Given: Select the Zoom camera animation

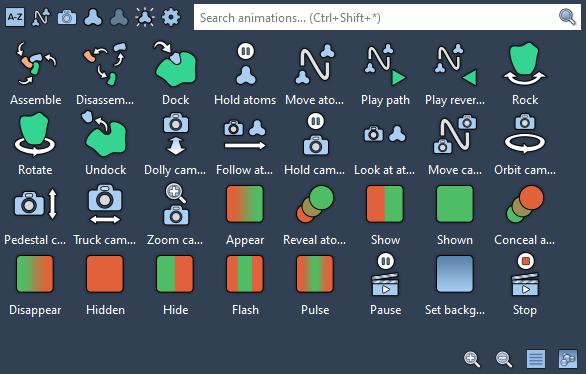Looking at the screenshot, I should click(175, 204).
